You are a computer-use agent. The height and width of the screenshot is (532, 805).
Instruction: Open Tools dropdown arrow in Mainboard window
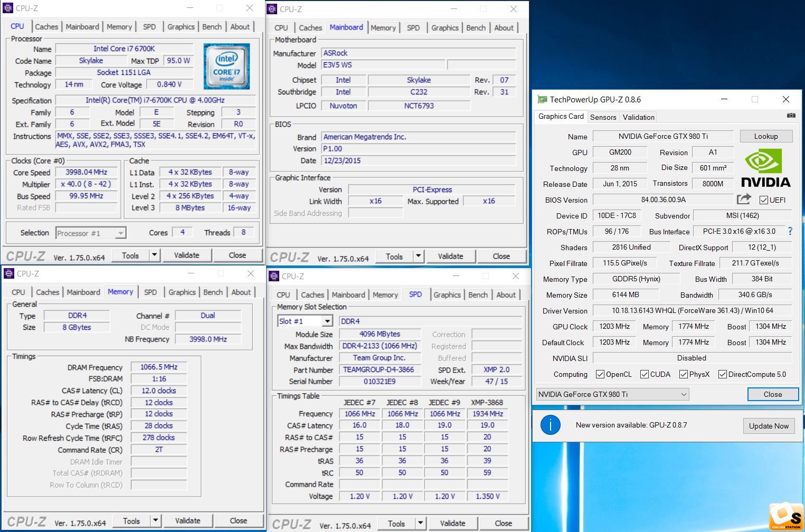pos(419,256)
